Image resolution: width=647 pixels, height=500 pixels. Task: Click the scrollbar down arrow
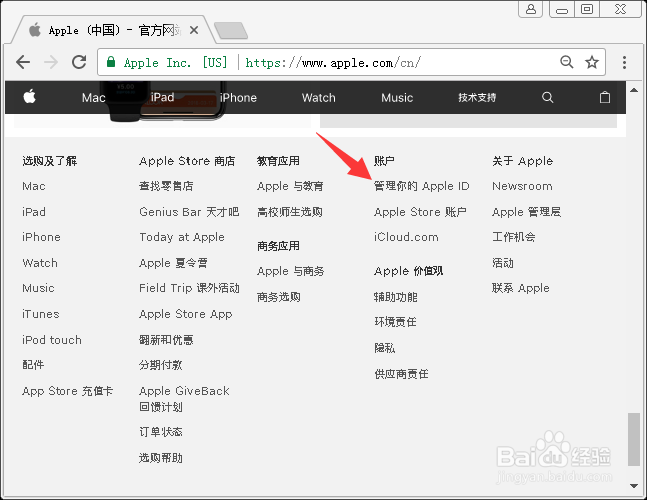634,486
